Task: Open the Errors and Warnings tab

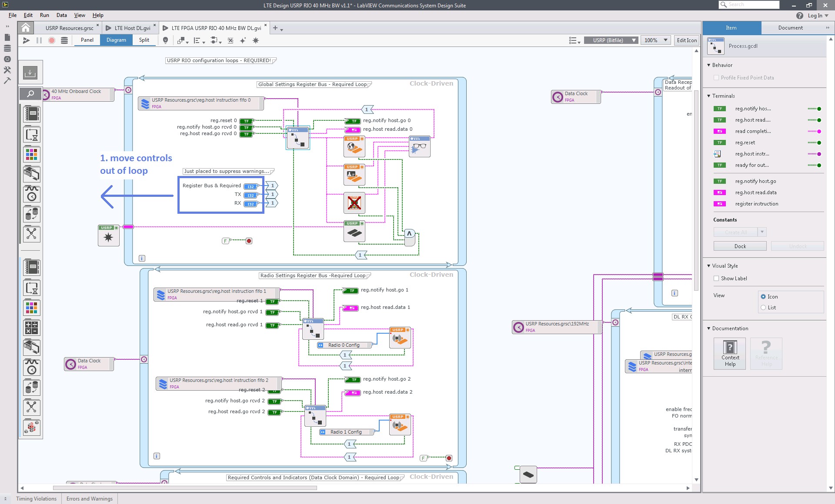Action: [x=90, y=499]
